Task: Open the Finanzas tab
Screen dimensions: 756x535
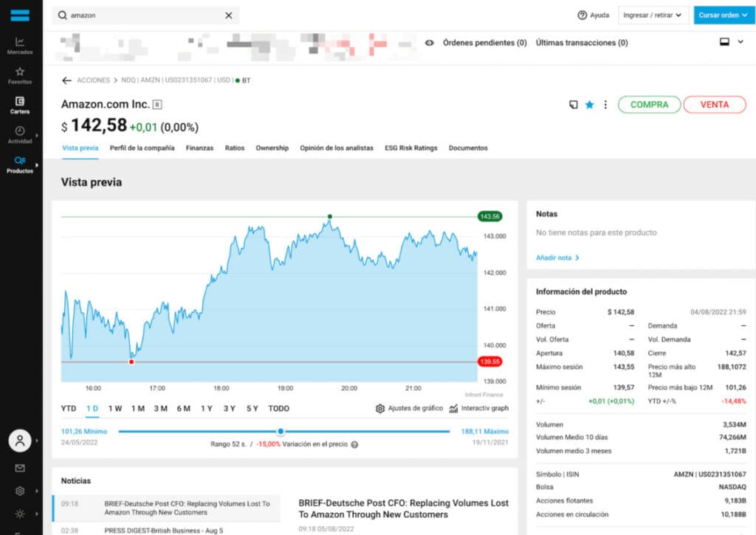Action: point(199,148)
